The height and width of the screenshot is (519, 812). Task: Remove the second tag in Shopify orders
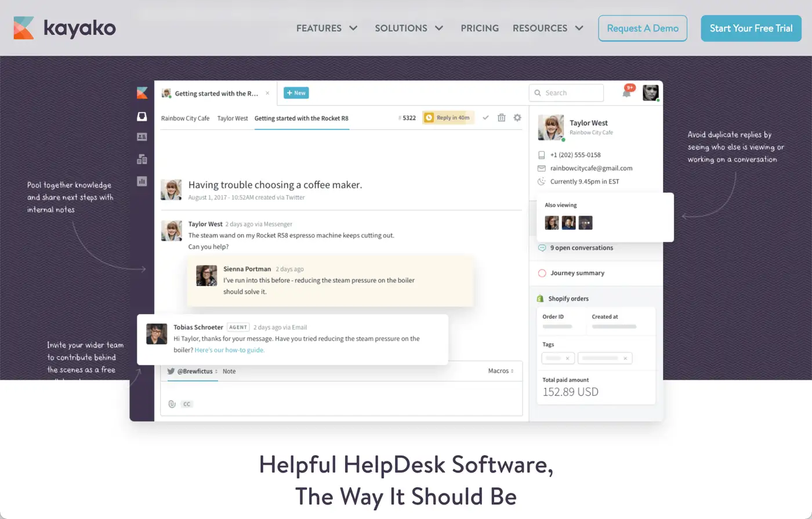(625, 359)
